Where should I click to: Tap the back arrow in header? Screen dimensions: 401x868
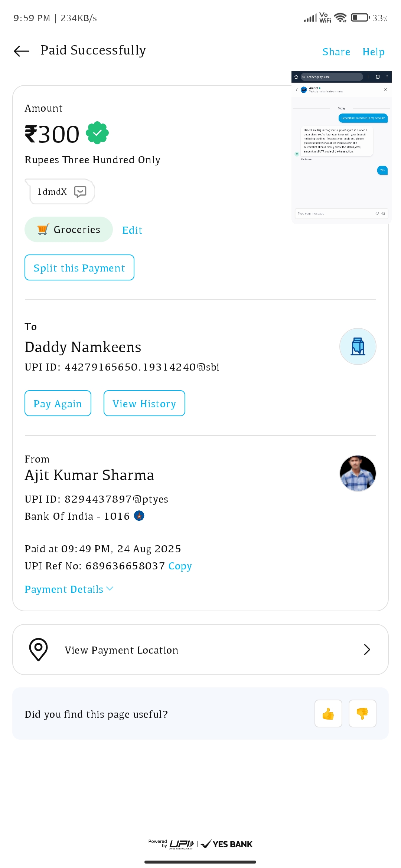(x=22, y=51)
